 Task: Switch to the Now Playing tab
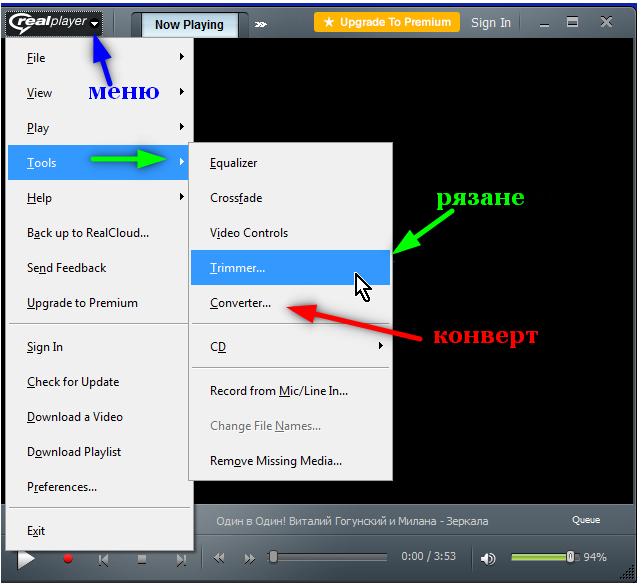(189, 24)
